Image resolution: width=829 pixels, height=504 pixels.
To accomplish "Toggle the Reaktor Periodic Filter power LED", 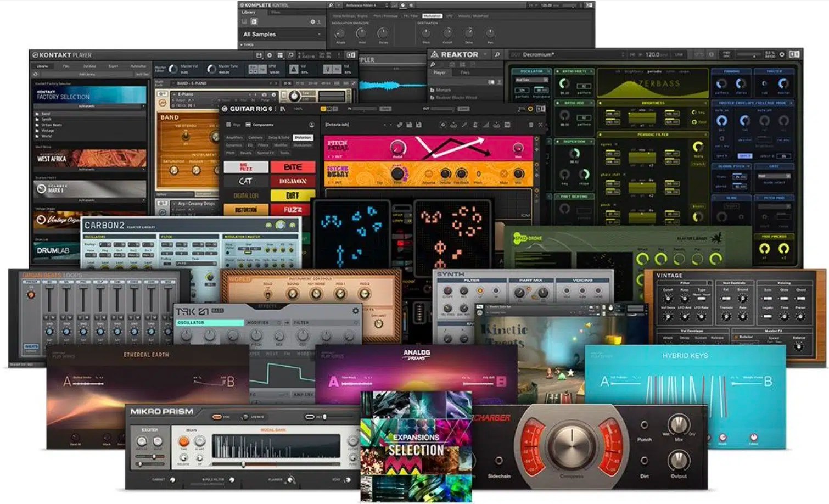I will (x=600, y=135).
